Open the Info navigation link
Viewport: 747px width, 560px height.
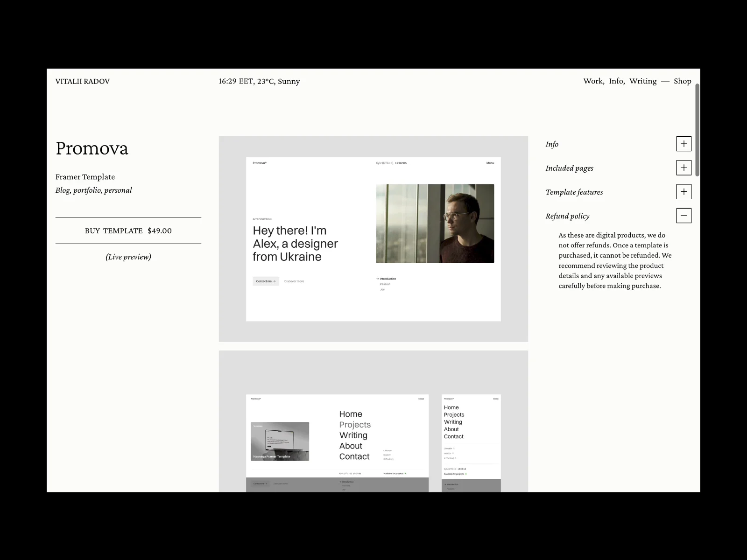coord(616,81)
